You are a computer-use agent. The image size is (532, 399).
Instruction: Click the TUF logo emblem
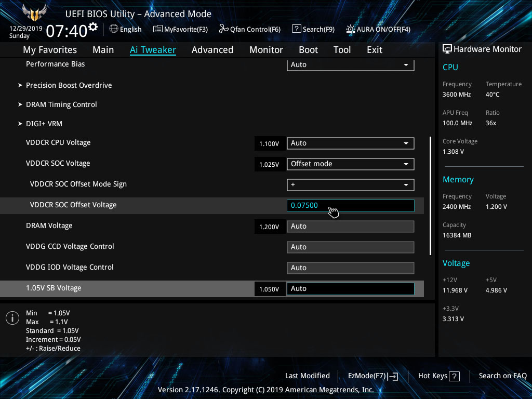34,13
